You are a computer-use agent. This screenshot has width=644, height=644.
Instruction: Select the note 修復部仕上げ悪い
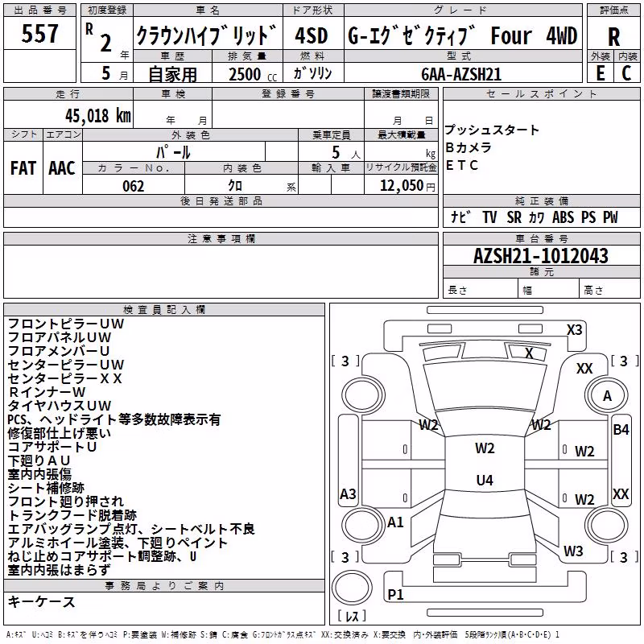[x=59, y=433]
